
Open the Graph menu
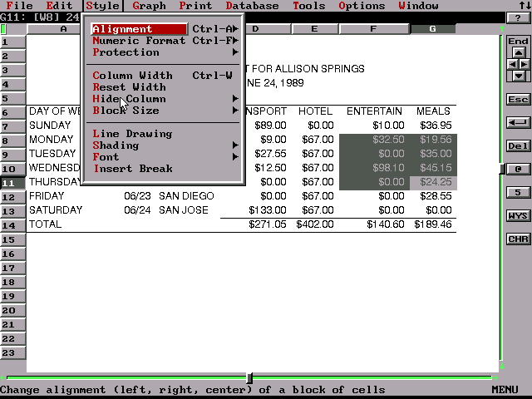149,6
